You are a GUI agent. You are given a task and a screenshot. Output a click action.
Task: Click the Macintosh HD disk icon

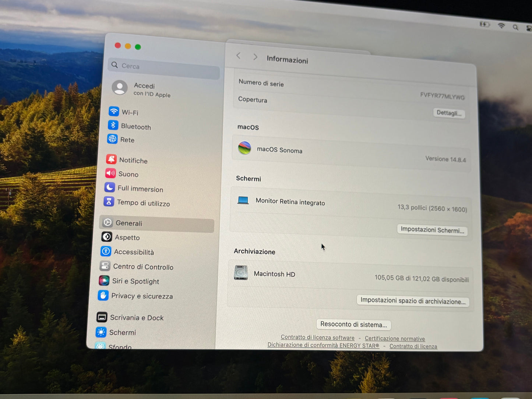coord(241,273)
